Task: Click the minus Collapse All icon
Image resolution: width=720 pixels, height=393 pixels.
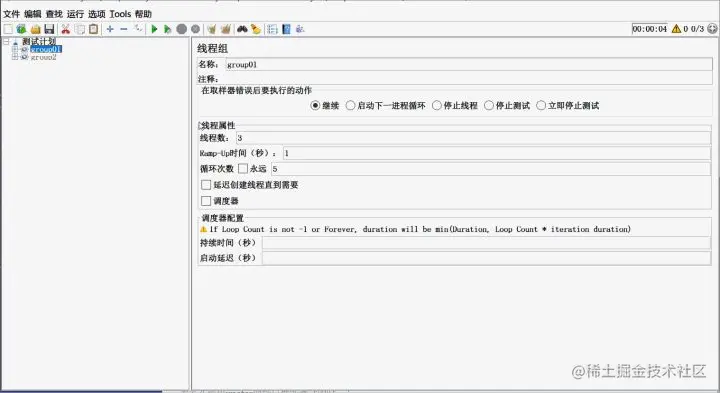Action: point(124,29)
